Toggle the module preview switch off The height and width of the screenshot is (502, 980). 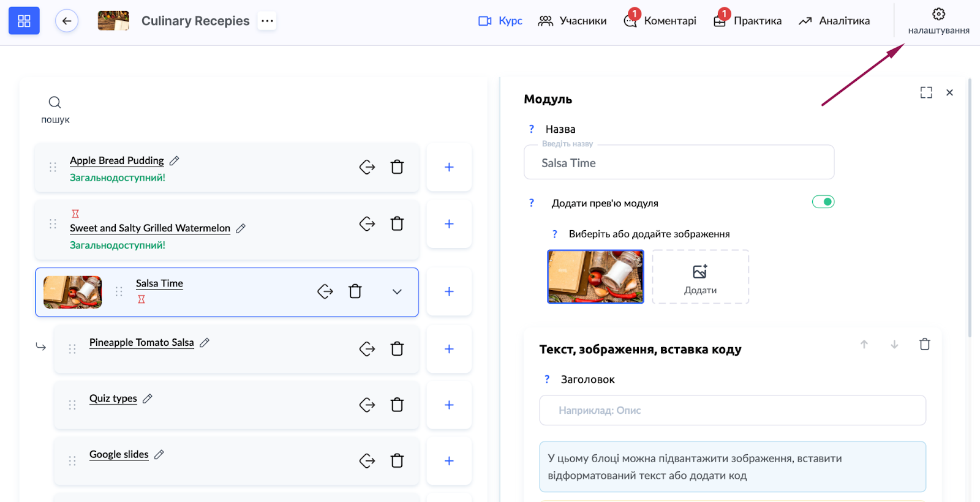pos(823,202)
